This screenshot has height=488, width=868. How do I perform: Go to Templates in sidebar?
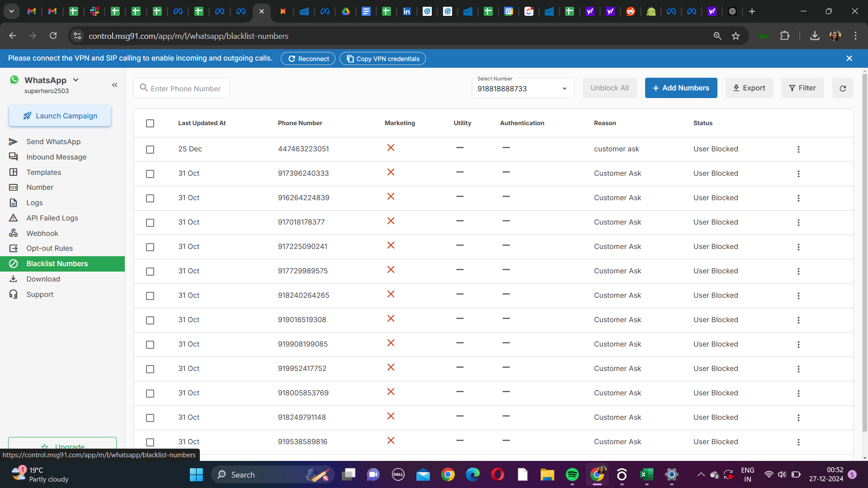click(43, 172)
